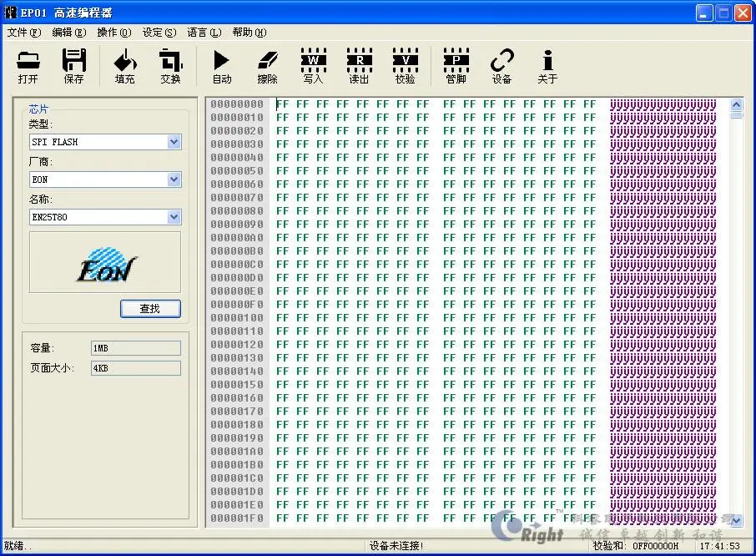Viewport: 756px width, 556px height.
Task: Expand the 厂商 EON manufacturer dropdown
Action: 174,179
